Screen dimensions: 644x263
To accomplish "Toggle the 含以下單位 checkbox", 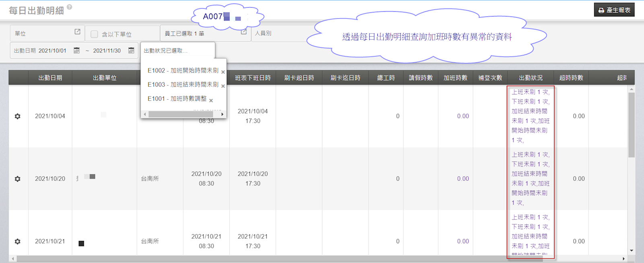I will coord(94,34).
